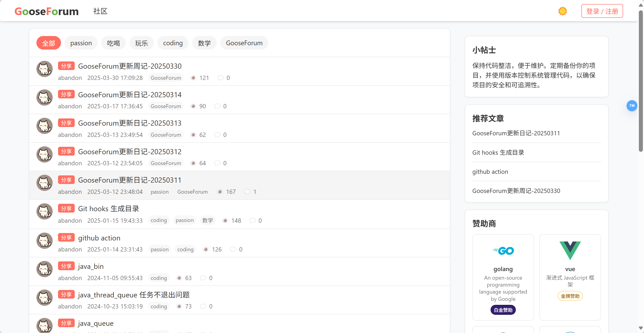Click the comment bubble icon on the 20250311 post

click(x=247, y=192)
